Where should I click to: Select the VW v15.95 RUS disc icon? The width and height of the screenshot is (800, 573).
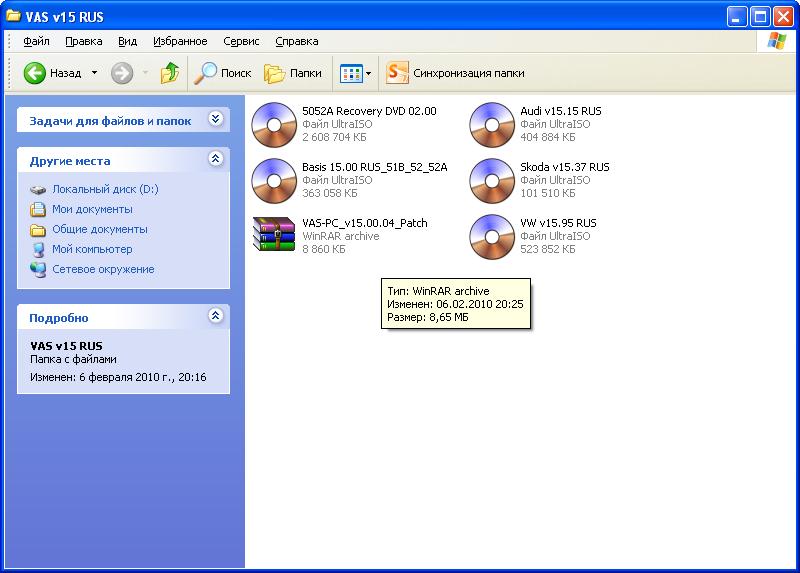click(491, 236)
